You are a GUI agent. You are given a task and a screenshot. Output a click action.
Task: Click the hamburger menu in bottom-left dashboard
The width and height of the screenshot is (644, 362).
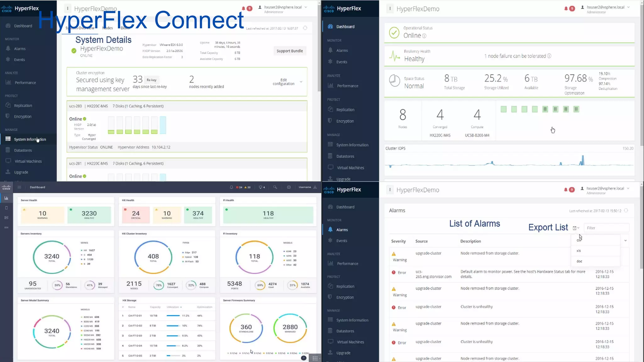(19, 187)
